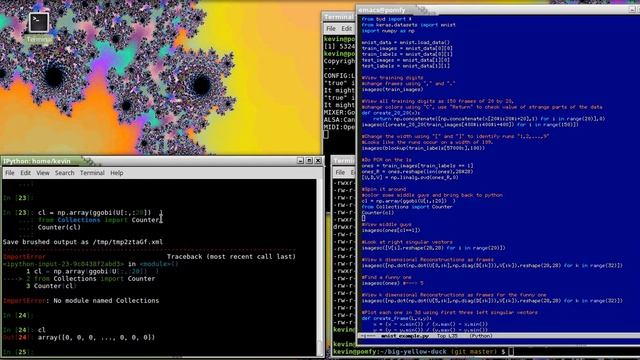The width and height of the screenshot is (640, 360).
Task: Click 'imagesc(ones[cl==1])' line in emacs
Action: [391, 230]
